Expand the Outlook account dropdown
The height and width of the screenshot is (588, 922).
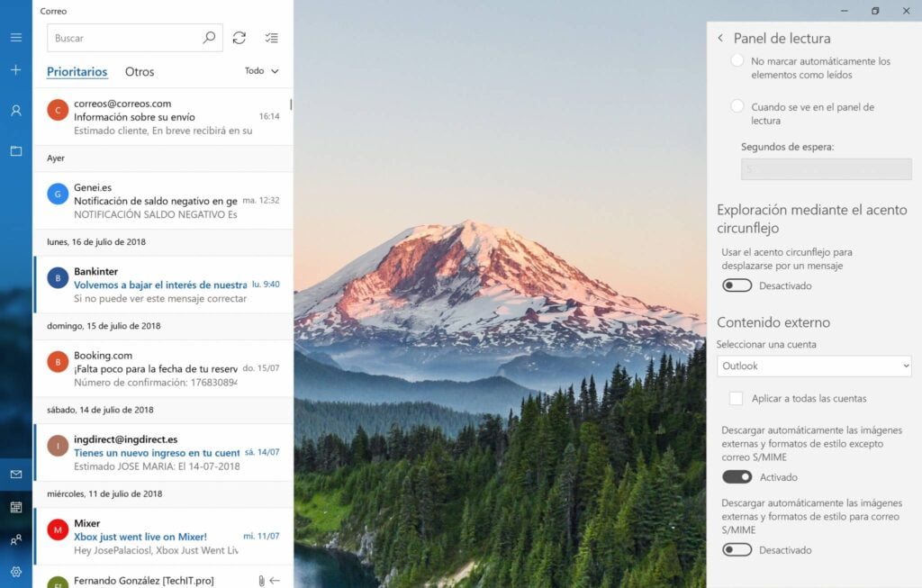[x=814, y=366]
